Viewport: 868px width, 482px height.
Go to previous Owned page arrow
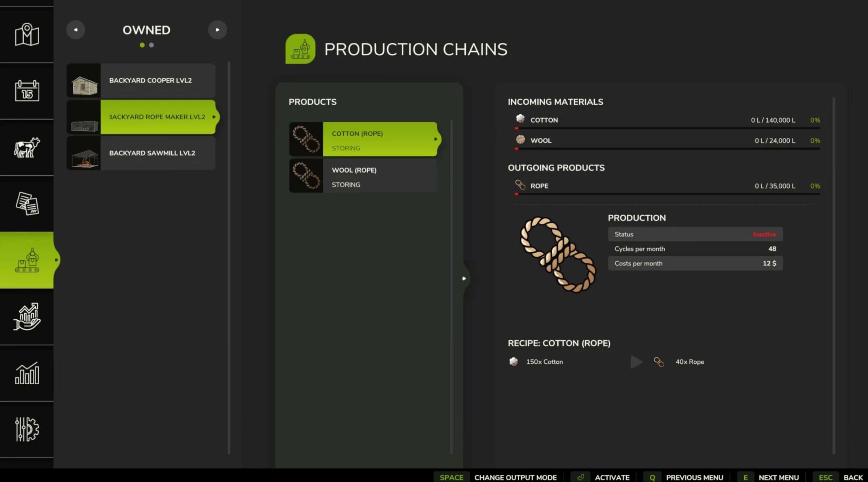76,30
